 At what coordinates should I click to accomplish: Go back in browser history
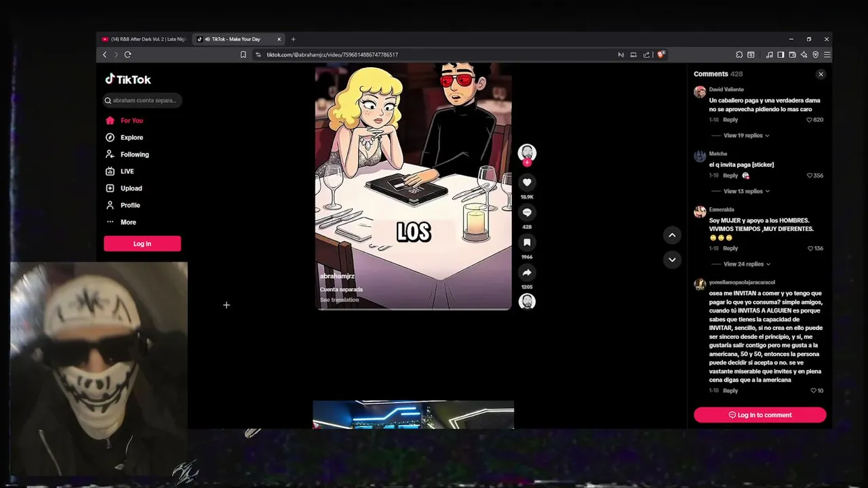[x=104, y=55]
